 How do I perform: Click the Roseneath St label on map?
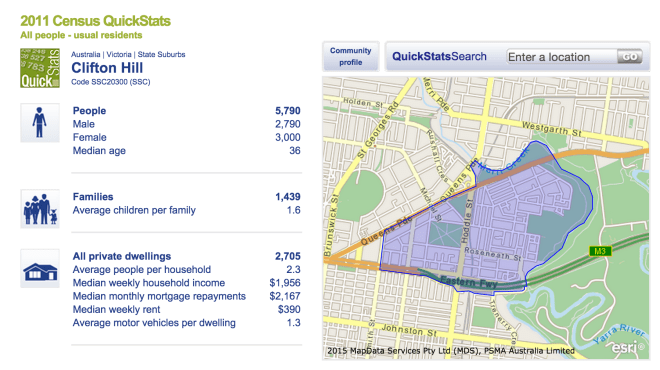tap(493, 253)
